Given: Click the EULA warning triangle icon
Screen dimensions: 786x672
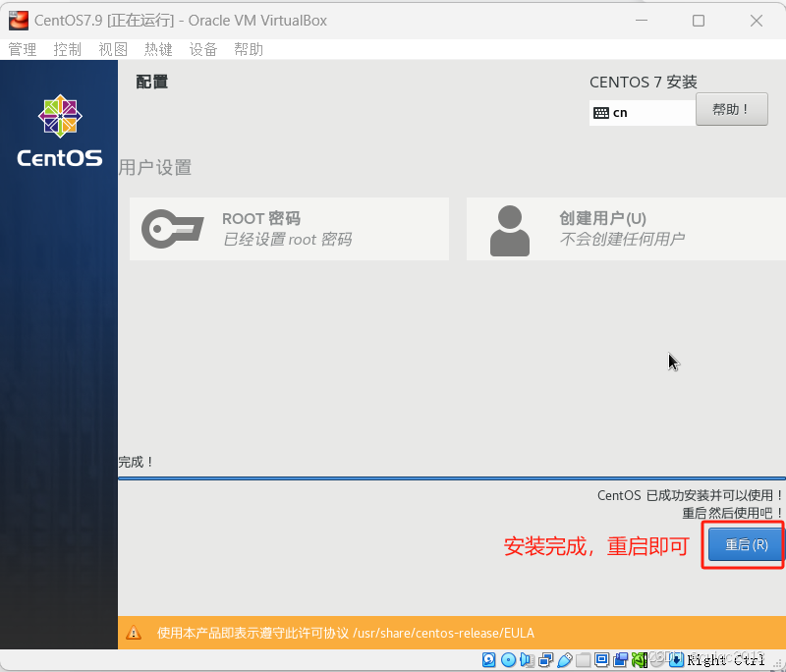Looking at the screenshot, I should point(134,633).
